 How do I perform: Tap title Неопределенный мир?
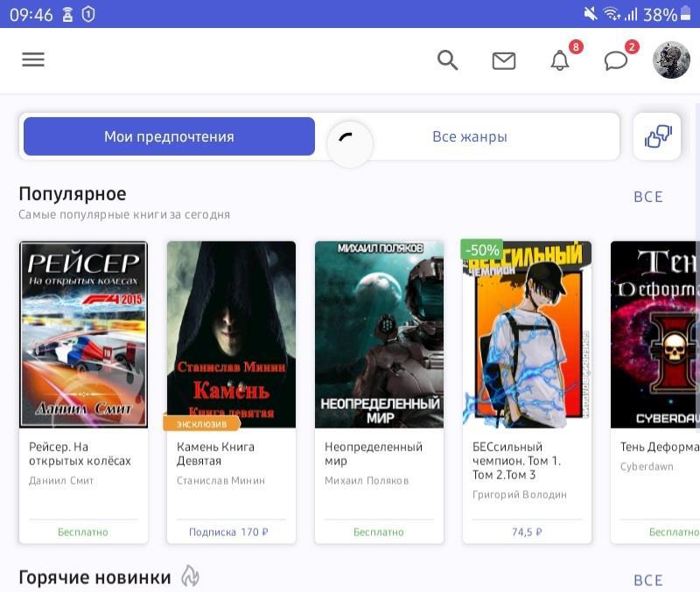(x=374, y=454)
